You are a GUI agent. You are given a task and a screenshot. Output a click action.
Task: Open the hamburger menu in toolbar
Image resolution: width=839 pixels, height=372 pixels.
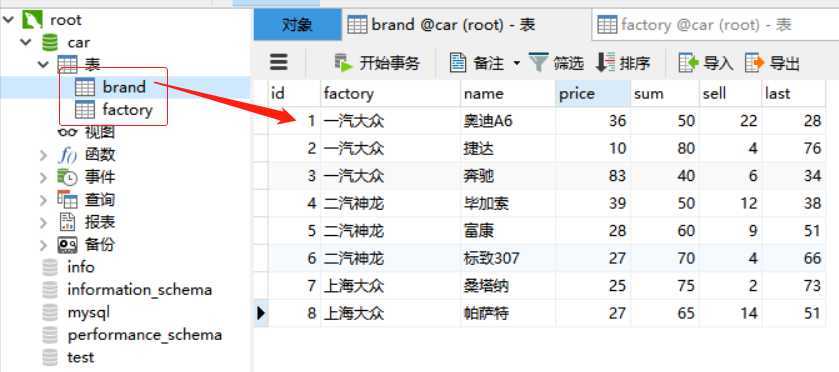(279, 63)
